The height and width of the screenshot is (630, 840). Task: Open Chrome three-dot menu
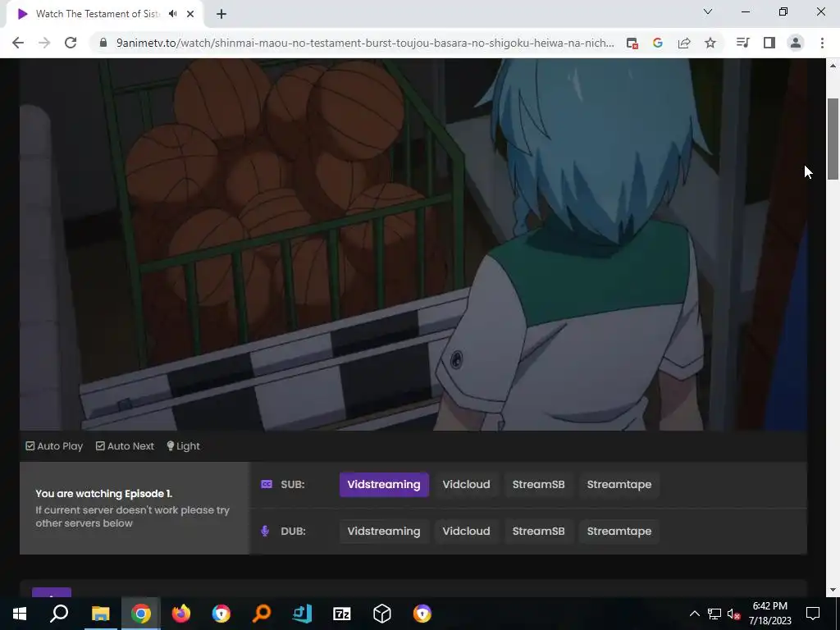[x=822, y=43]
